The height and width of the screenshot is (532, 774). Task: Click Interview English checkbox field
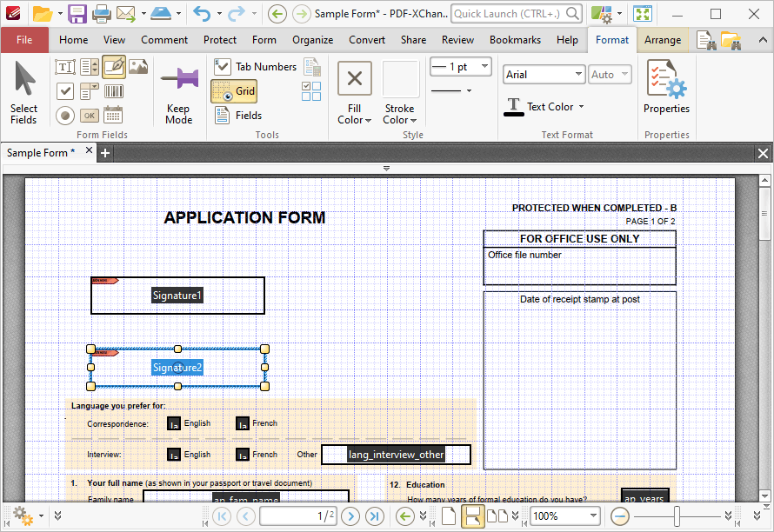pyautogui.click(x=174, y=455)
